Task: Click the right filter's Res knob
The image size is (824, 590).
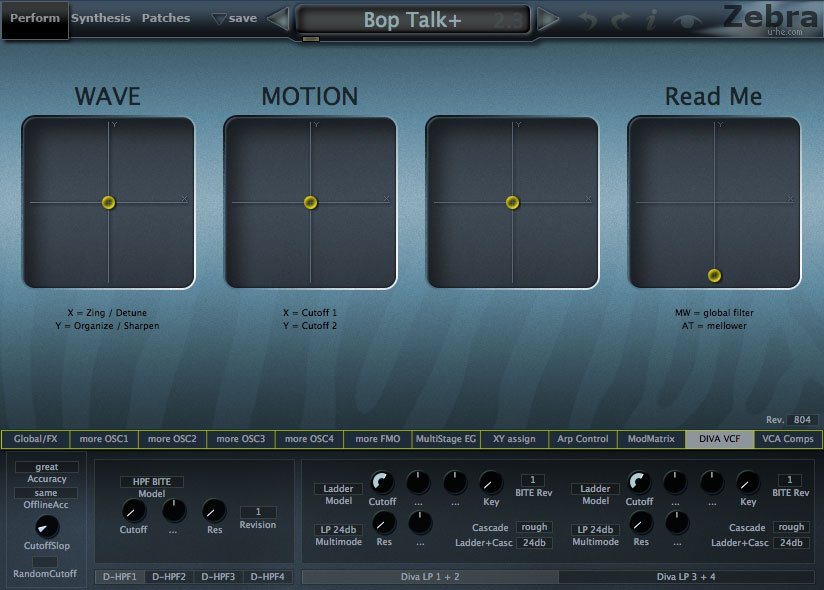Action: click(x=641, y=523)
